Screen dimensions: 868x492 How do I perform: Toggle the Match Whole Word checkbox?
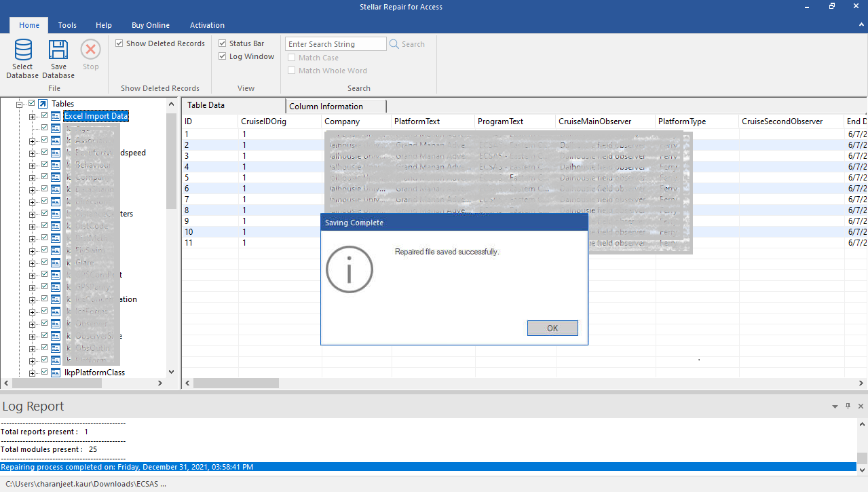point(292,71)
